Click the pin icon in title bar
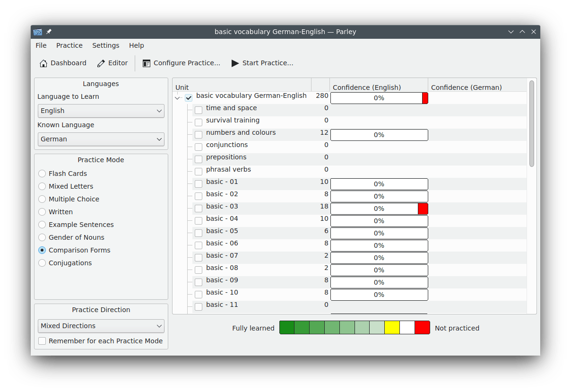Image resolution: width=571 pixels, height=392 pixels. click(49, 32)
